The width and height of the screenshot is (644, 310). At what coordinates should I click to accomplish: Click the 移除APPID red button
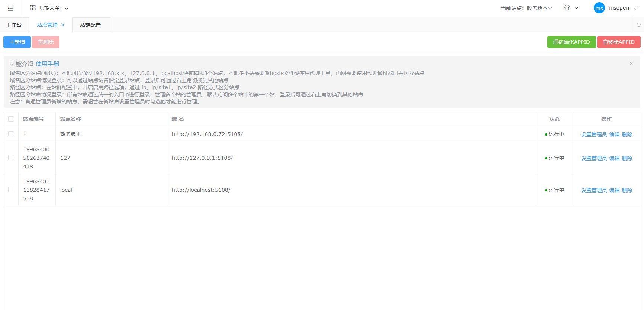[x=618, y=42]
